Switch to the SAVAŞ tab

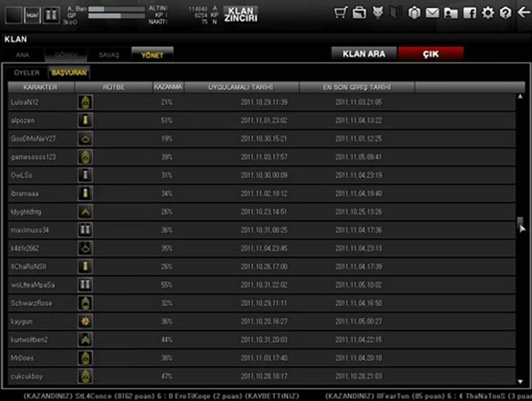[109, 55]
